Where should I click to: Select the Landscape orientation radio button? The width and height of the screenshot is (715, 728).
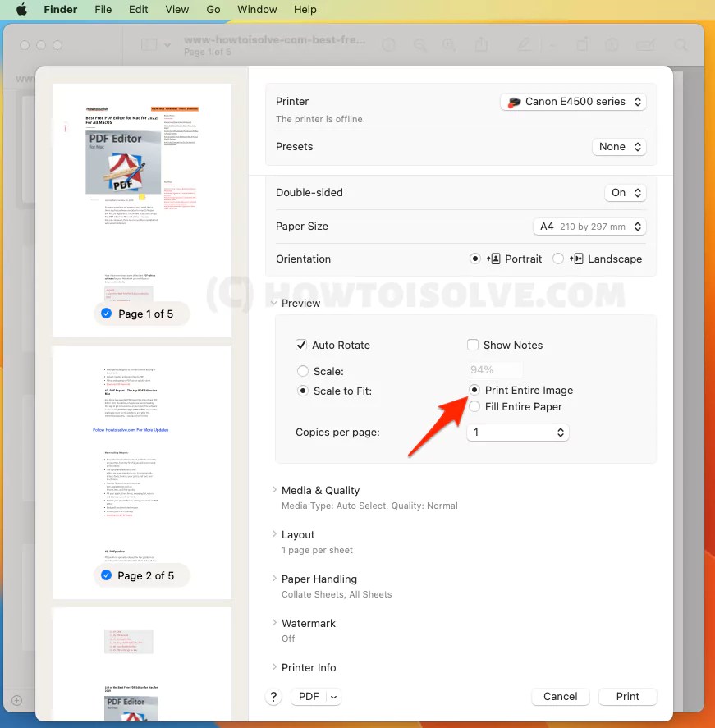[x=558, y=258]
